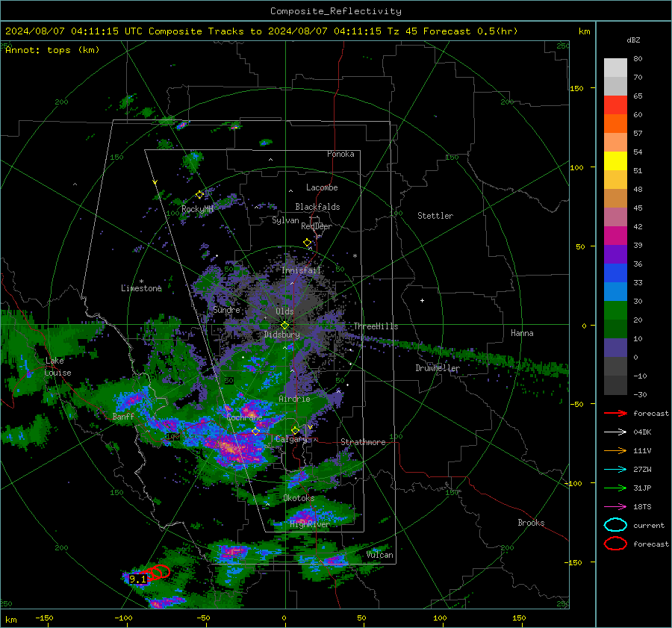Pick the 30 dBZ green swatch
The width and height of the screenshot is (672, 628).
coord(615,311)
